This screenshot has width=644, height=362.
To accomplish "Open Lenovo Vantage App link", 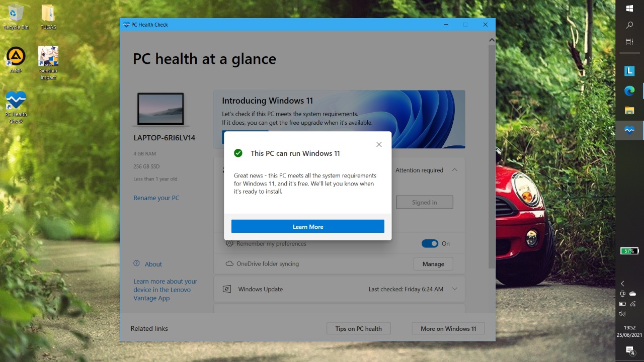I will tap(166, 290).
